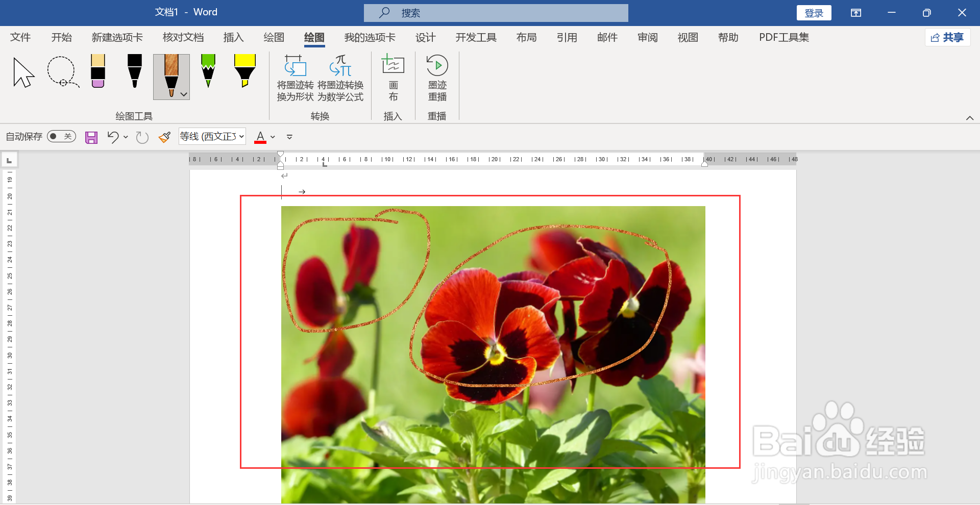
Task: Open the first 绘图 tab
Action: tap(274, 37)
